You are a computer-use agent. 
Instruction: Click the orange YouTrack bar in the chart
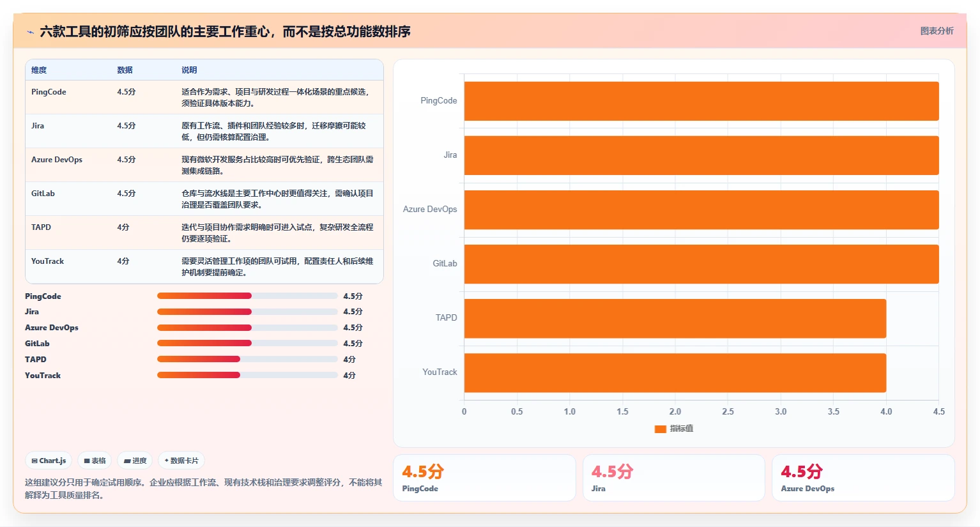pyautogui.click(x=675, y=372)
